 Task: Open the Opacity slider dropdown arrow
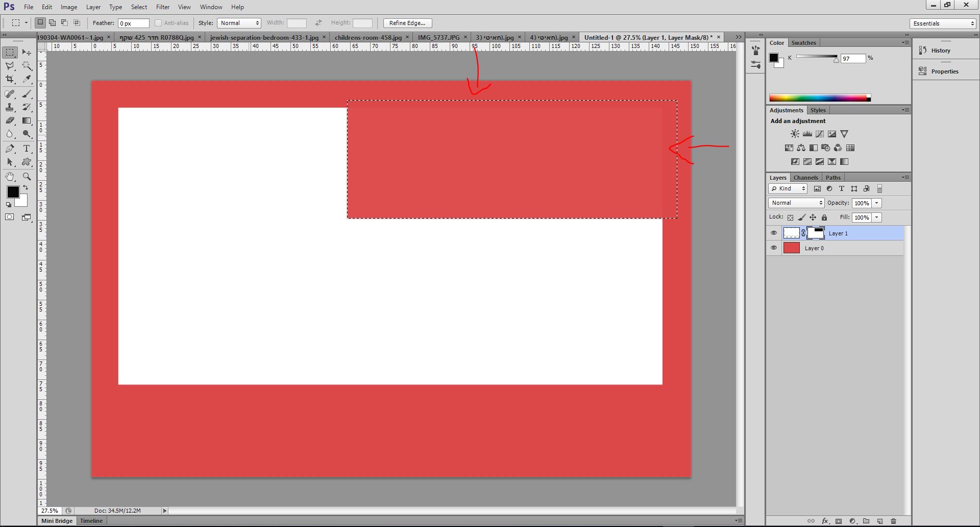tap(877, 203)
